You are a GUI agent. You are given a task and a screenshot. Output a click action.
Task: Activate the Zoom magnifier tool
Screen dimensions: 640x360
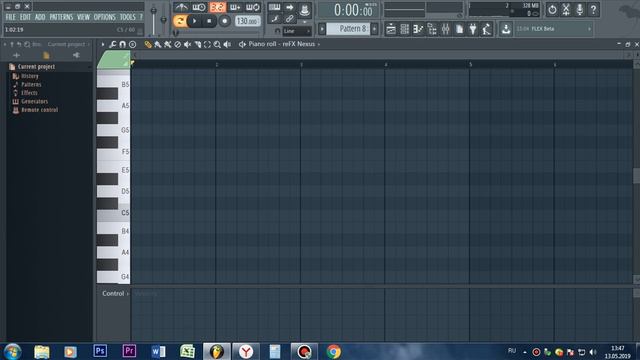[217, 44]
